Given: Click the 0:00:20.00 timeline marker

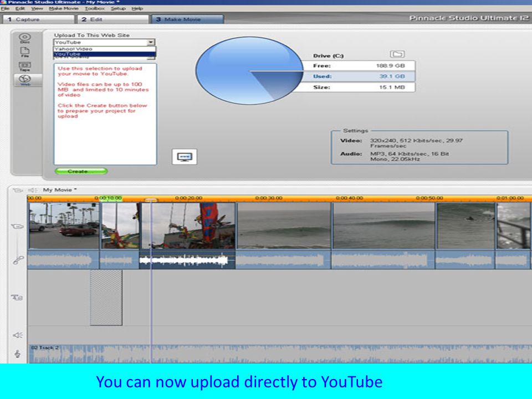Looking at the screenshot, I should tap(188, 198).
